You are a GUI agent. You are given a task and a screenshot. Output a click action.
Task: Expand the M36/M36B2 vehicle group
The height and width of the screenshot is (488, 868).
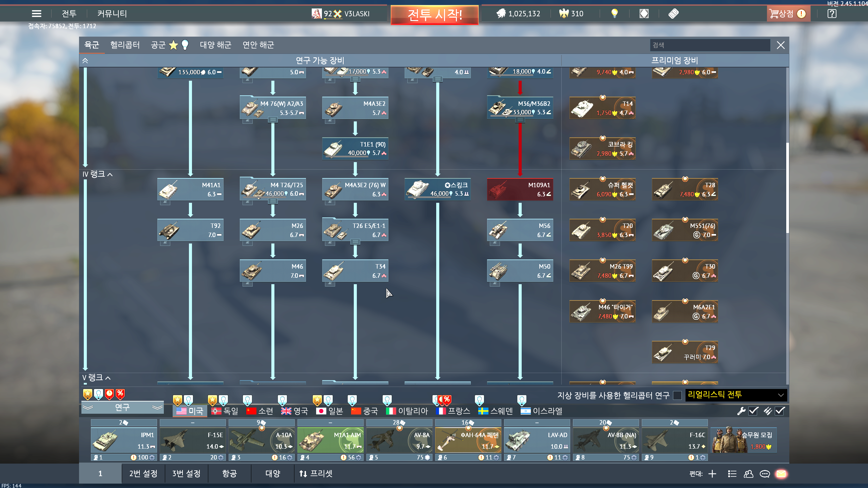coord(520,120)
